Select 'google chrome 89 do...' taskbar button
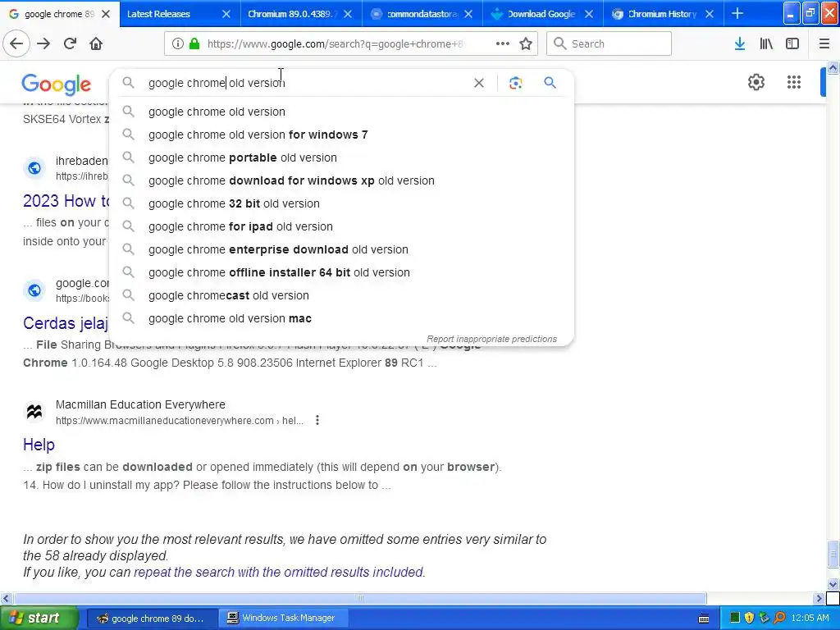The image size is (840, 630). tap(152, 619)
